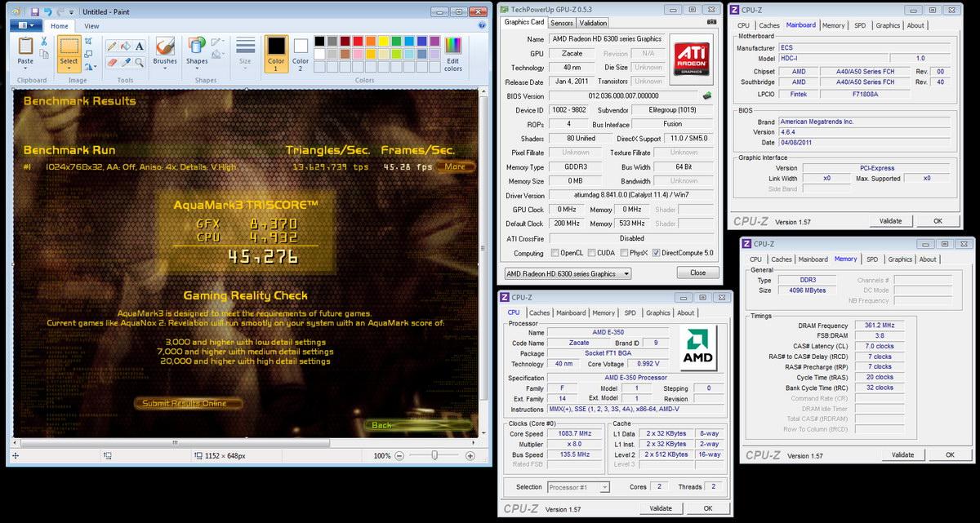Choose the Brushes tool icon
Viewport: 980px width, 523px height.
click(165, 46)
